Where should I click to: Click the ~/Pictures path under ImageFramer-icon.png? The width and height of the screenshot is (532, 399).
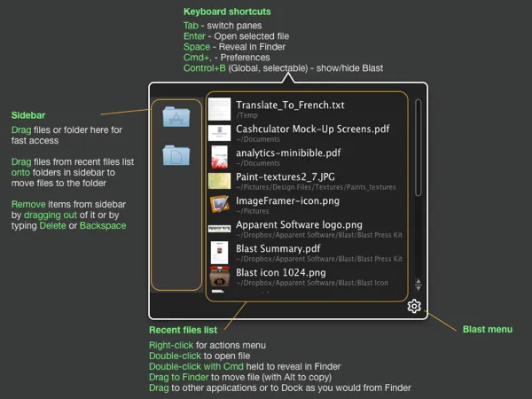(x=253, y=211)
